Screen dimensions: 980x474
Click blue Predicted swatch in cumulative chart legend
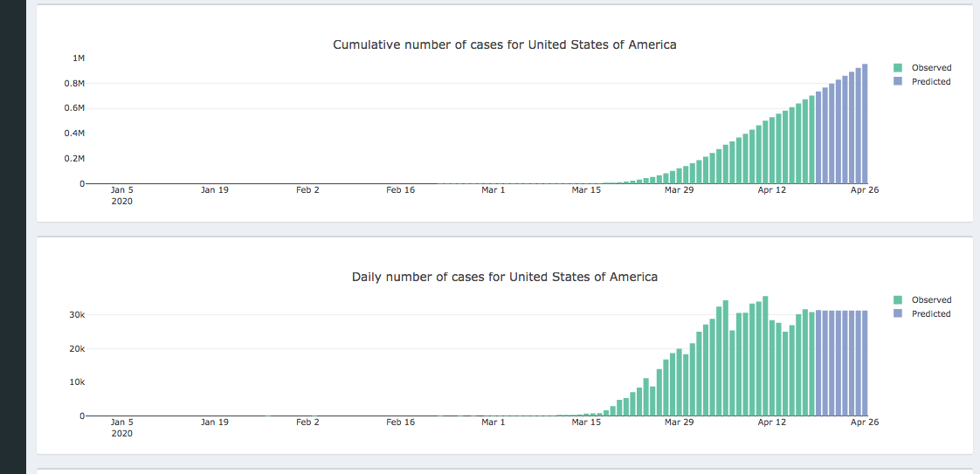[x=898, y=82]
